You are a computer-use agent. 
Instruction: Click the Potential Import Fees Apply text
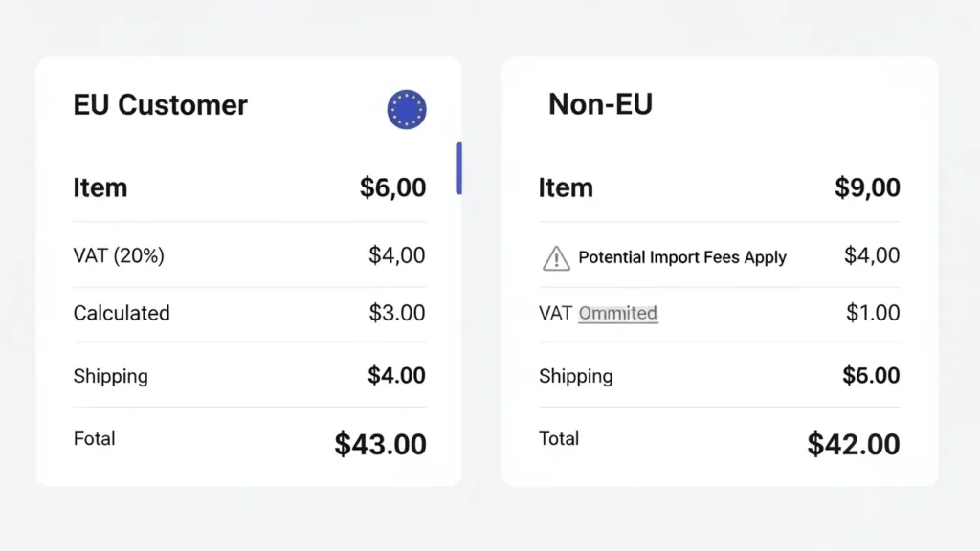click(682, 257)
